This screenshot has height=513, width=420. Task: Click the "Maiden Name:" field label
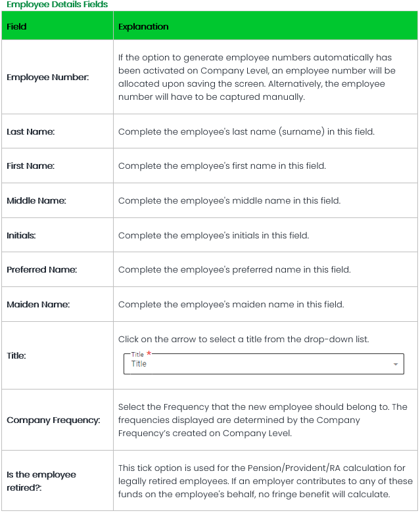(x=37, y=305)
